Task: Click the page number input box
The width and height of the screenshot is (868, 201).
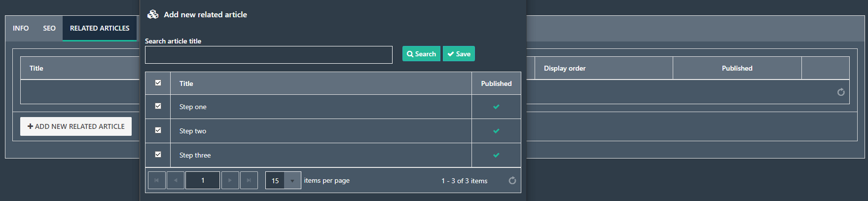Action: pos(203,180)
